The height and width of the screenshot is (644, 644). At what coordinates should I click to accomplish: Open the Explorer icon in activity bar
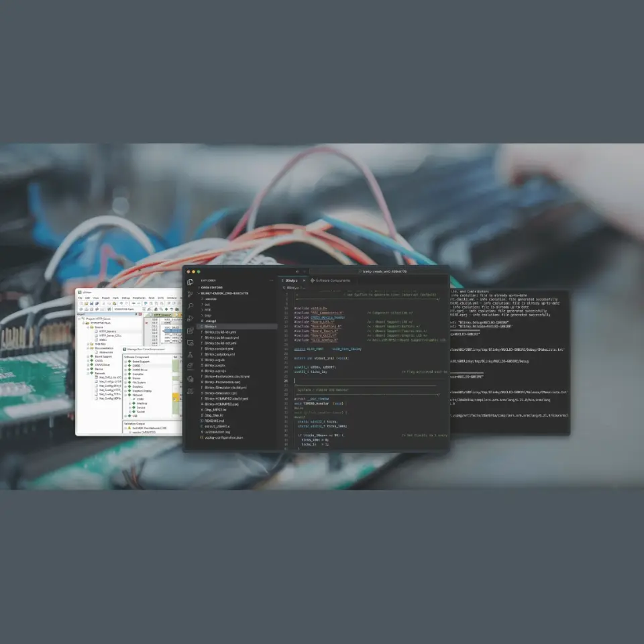click(x=191, y=282)
